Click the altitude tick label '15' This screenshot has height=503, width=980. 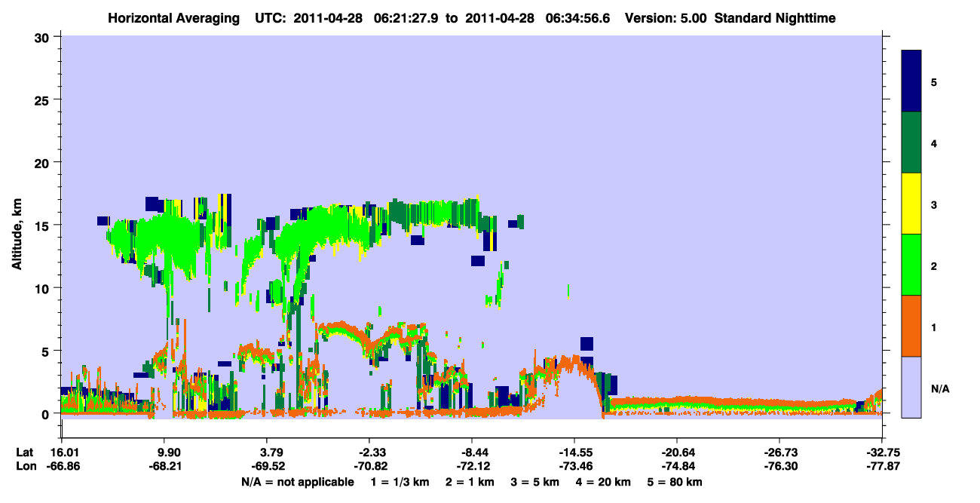coord(44,225)
